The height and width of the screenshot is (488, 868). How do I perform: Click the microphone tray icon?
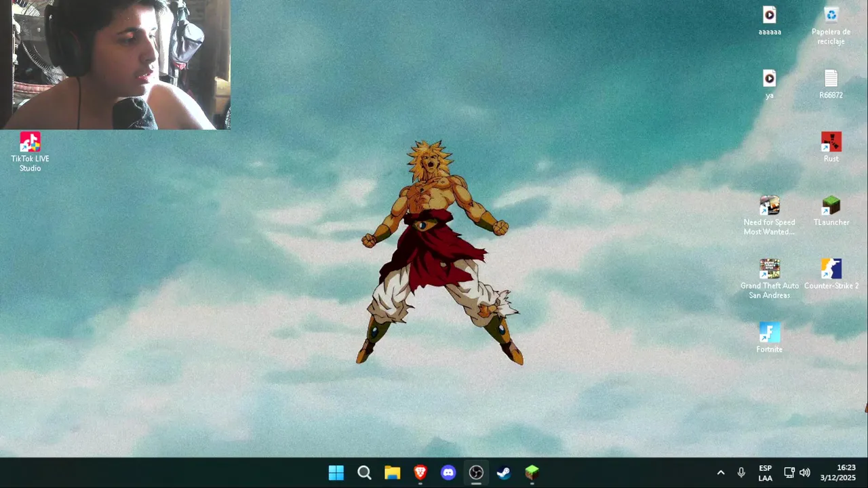(741, 472)
